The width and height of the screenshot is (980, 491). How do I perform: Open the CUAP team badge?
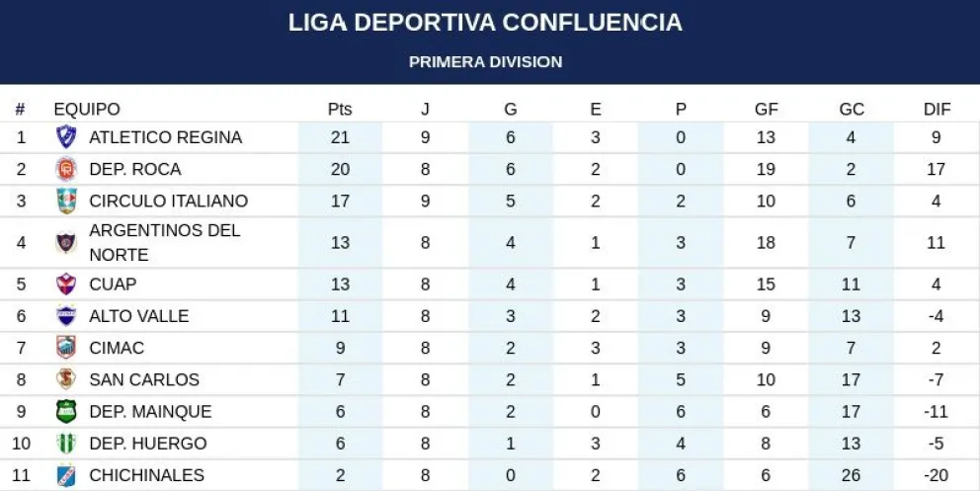point(66,284)
